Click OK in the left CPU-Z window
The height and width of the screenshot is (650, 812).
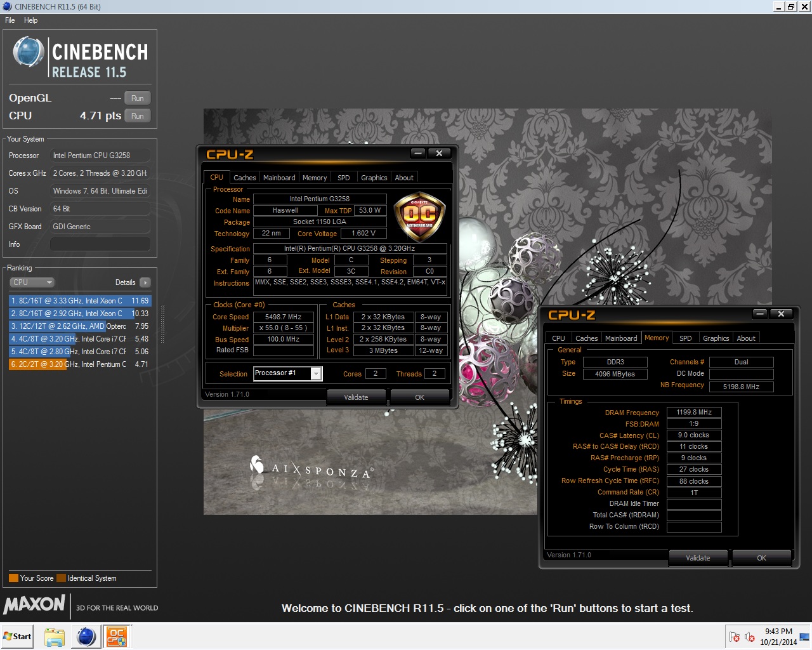coord(419,397)
